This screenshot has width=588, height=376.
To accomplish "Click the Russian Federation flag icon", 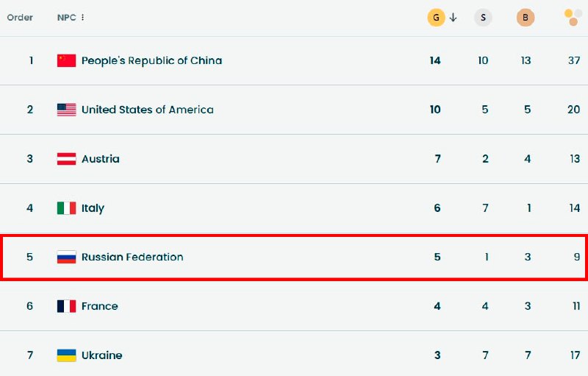I will pyautogui.click(x=67, y=258).
